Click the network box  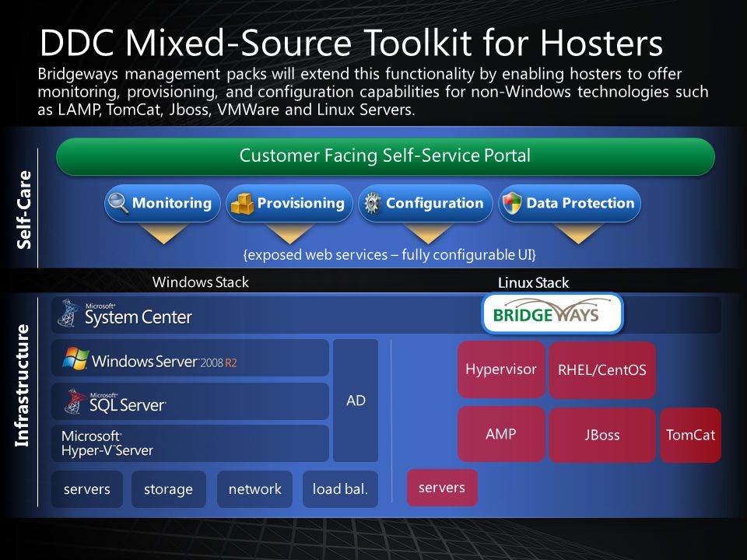point(255,489)
